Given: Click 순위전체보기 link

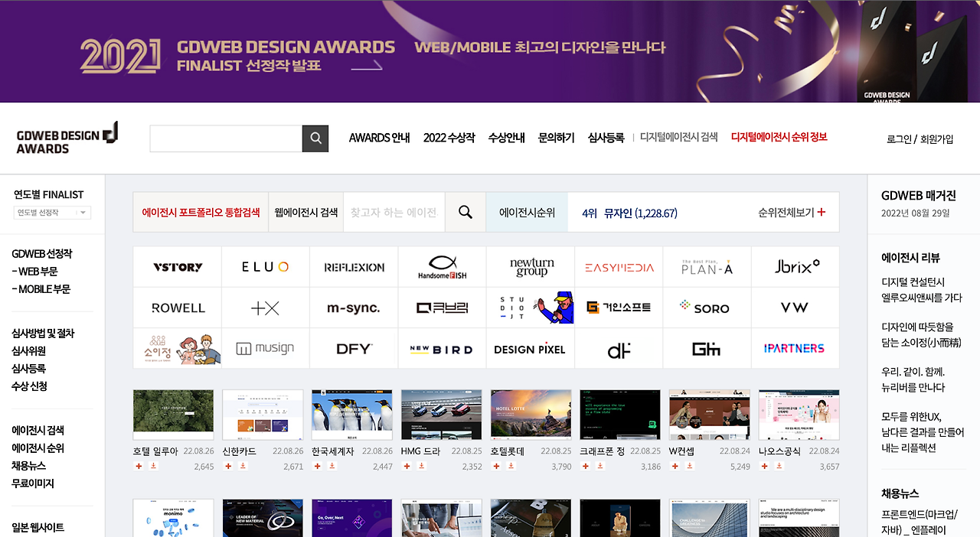Looking at the screenshot, I should [x=786, y=212].
